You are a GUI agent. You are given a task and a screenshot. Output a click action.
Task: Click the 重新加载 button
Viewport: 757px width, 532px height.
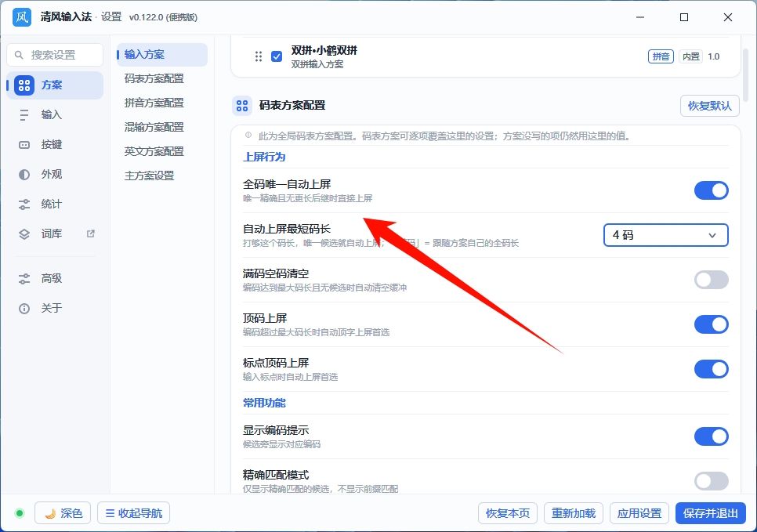[574, 513]
